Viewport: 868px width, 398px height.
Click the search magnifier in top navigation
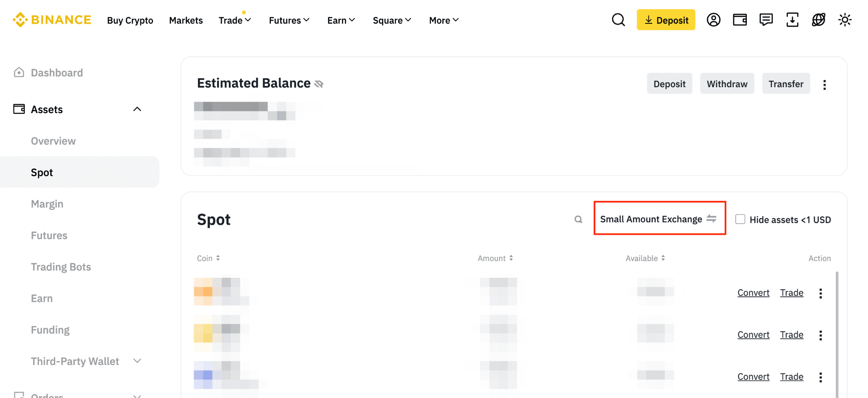[x=618, y=20]
